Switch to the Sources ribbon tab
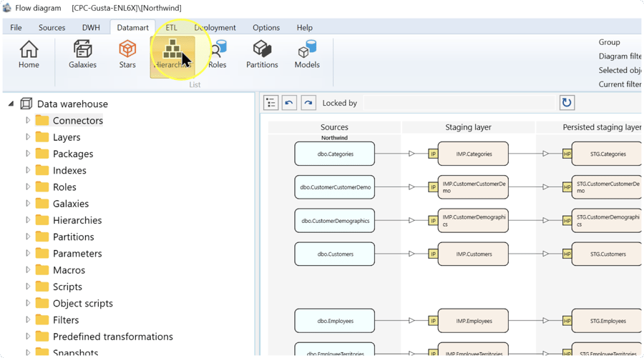 coord(52,27)
